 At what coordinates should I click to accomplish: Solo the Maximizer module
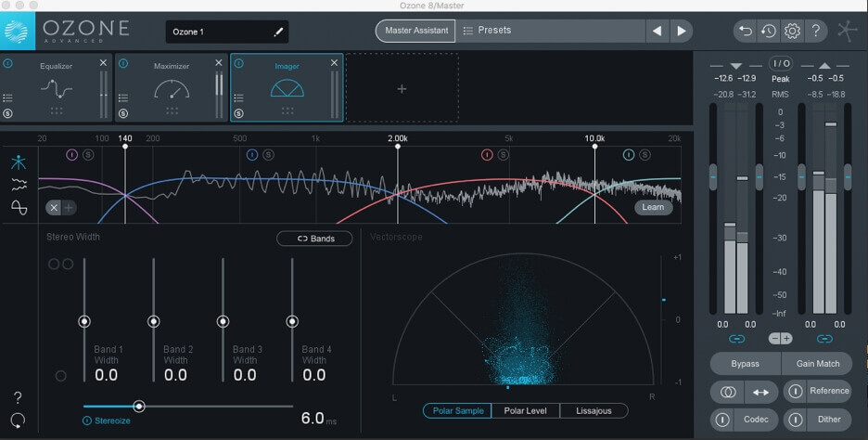click(x=123, y=113)
